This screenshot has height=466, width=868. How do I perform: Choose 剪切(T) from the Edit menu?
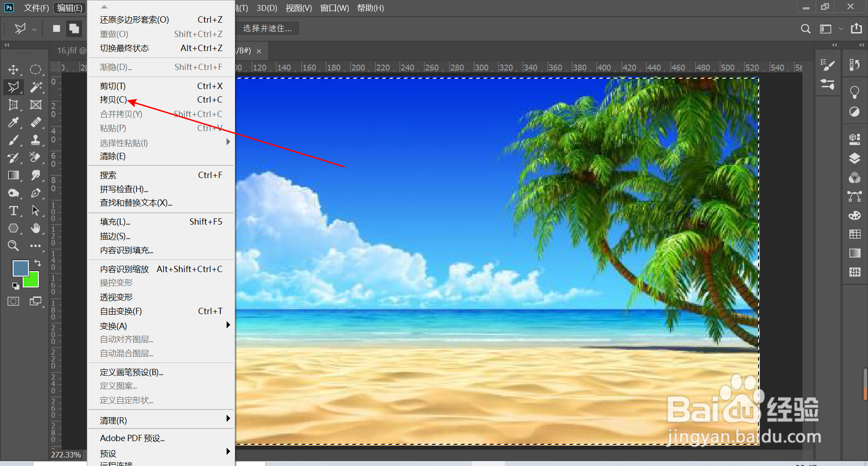(x=161, y=86)
